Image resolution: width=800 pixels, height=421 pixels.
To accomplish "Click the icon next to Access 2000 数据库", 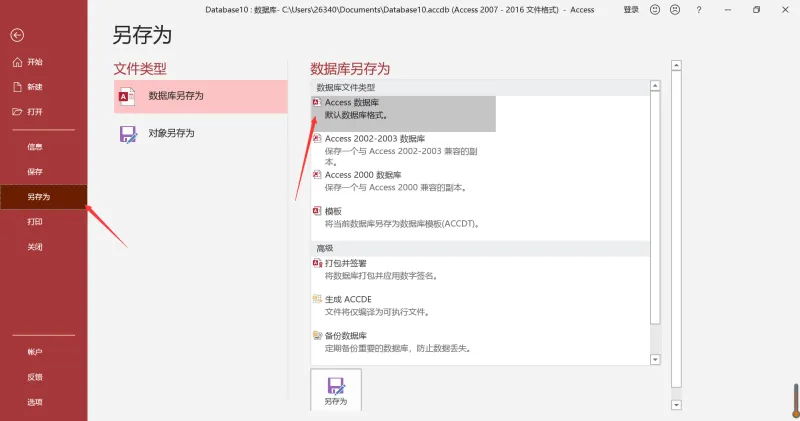I will (317, 175).
